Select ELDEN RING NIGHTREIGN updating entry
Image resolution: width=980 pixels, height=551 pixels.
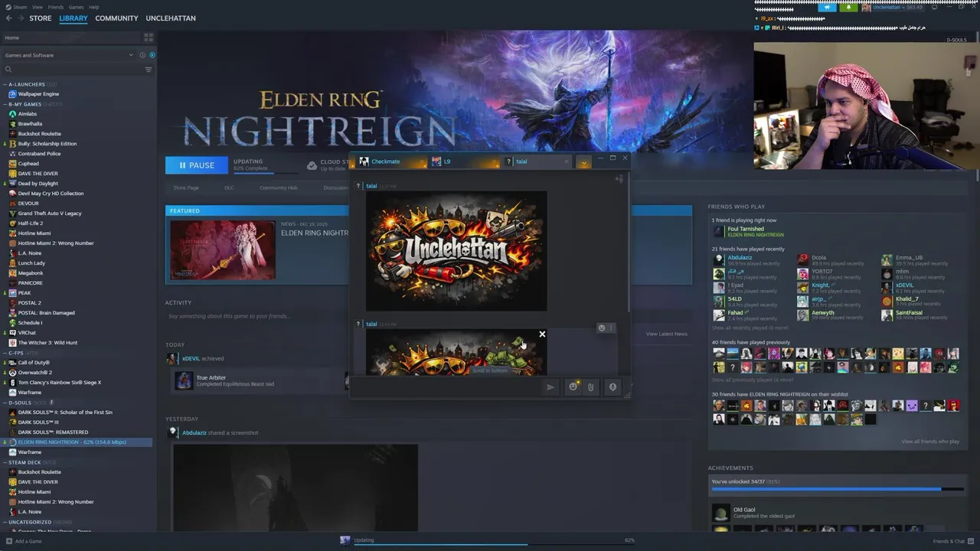pyautogui.click(x=77, y=442)
